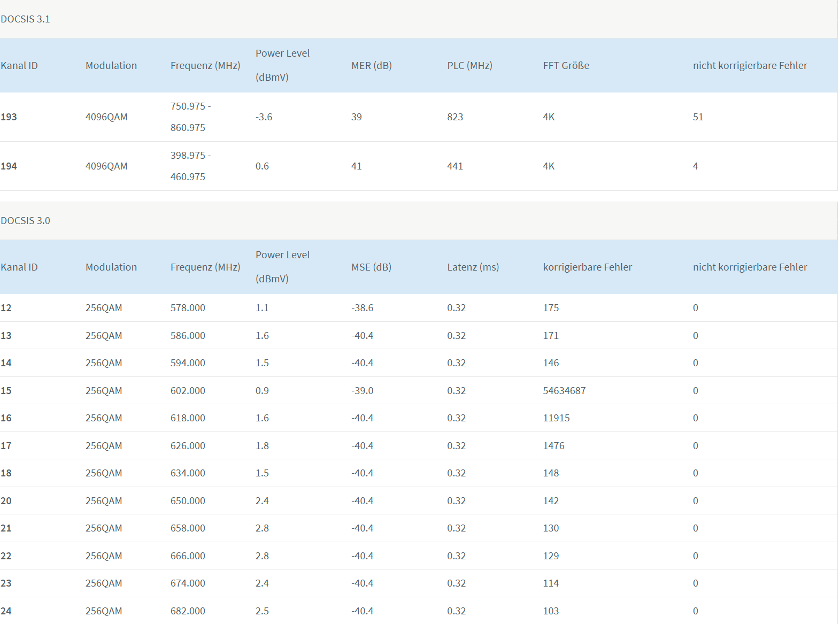Image resolution: width=840 pixels, height=624 pixels.
Task: Click MSE value -38.6
Action: [x=363, y=308]
